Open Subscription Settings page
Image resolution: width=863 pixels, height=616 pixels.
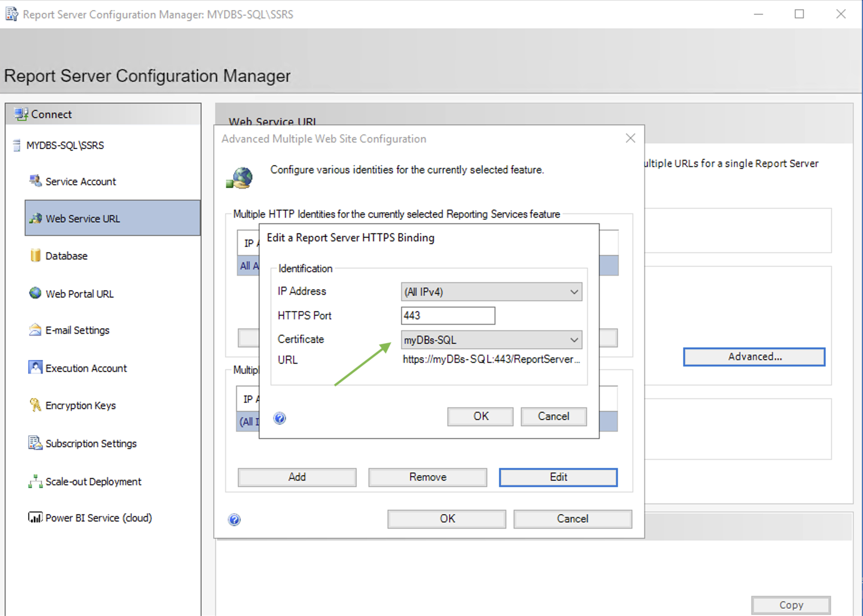(91, 444)
